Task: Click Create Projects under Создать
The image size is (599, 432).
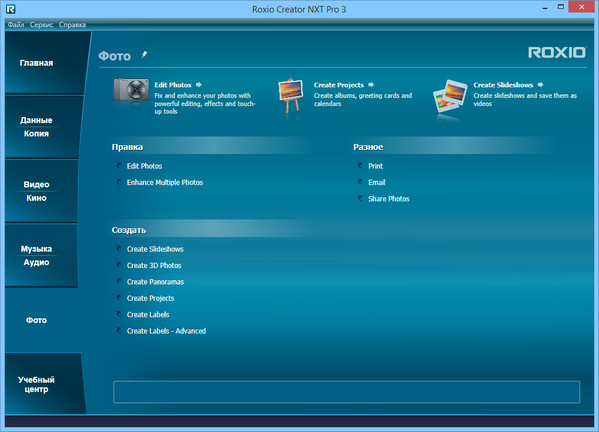Action: (x=150, y=298)
